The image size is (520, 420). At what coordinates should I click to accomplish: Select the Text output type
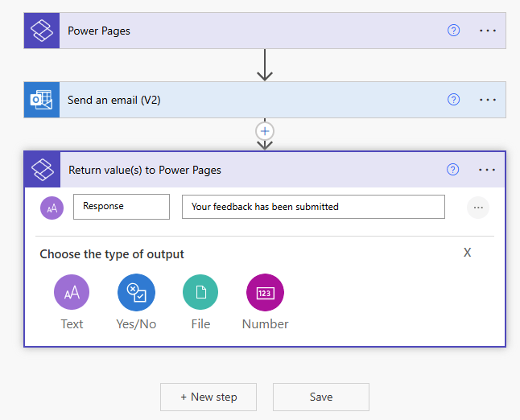tap(72, 293)
